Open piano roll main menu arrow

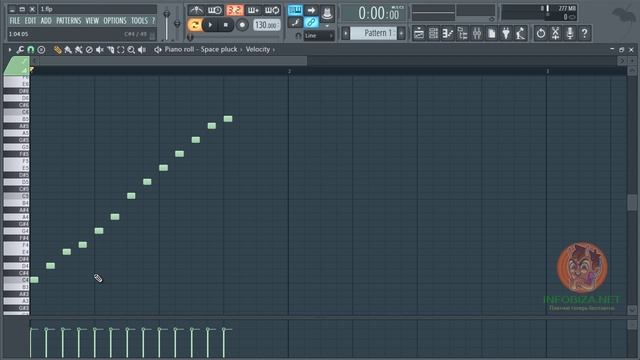point(10,50)
